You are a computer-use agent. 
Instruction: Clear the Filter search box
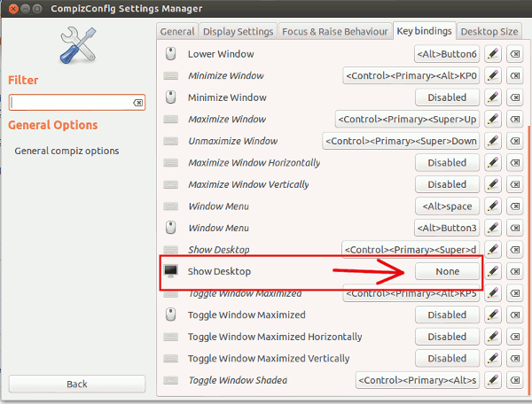pos(137,103)
